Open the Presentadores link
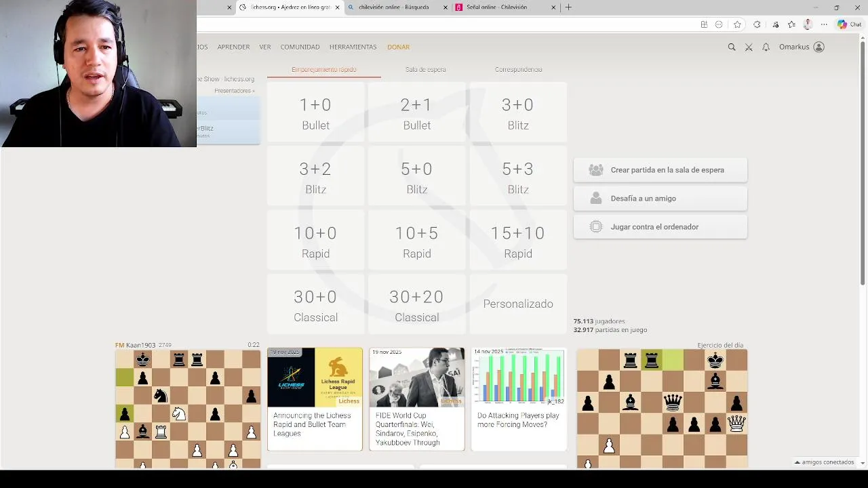The height and width of the screenshot is (488, 868). pyautogui.click(x=235, y=91)
